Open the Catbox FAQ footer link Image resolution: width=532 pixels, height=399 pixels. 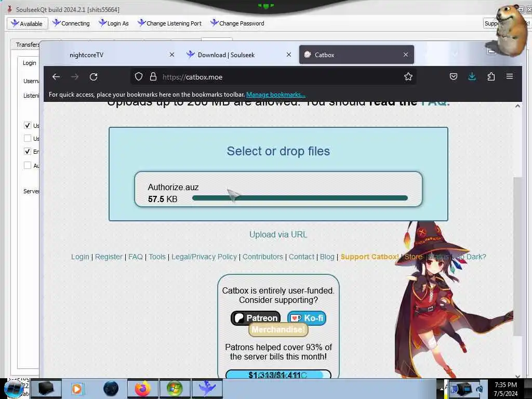pos(136,257)
